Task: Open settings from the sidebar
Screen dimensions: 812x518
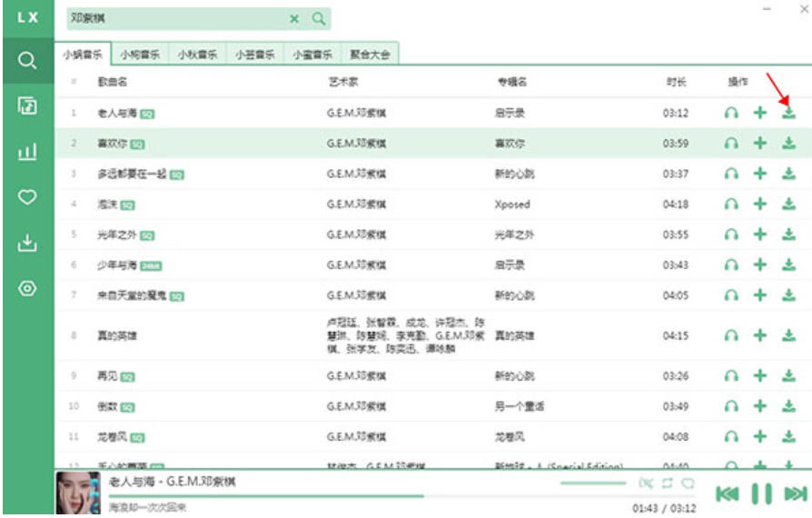Action: [x=27, y=287]
